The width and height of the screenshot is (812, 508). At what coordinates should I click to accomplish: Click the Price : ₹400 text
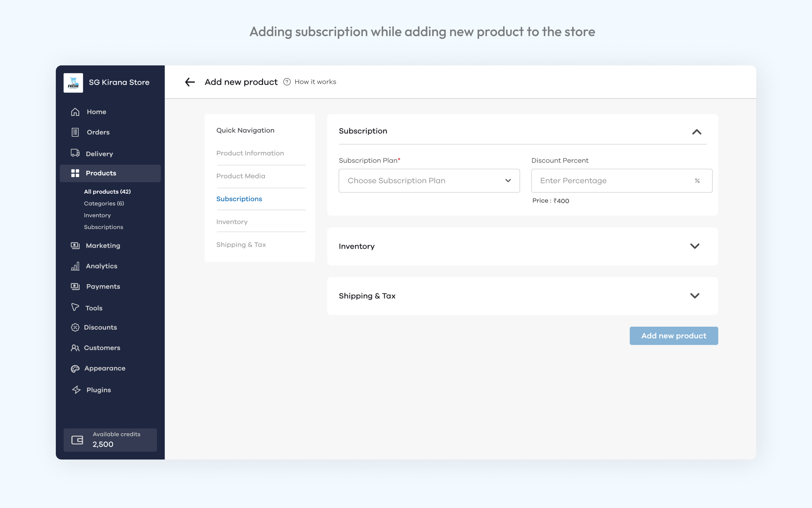[x=550, y=201]
